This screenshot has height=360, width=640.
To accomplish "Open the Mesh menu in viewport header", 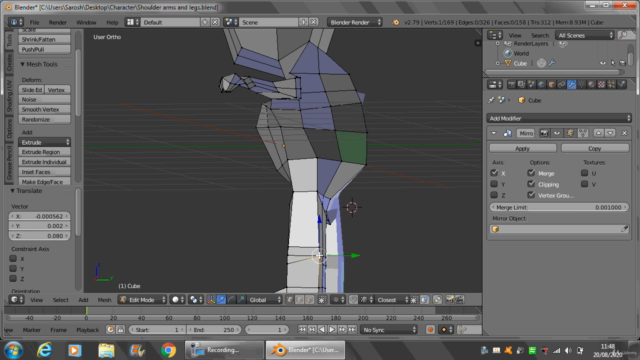I will coord(104,300).
